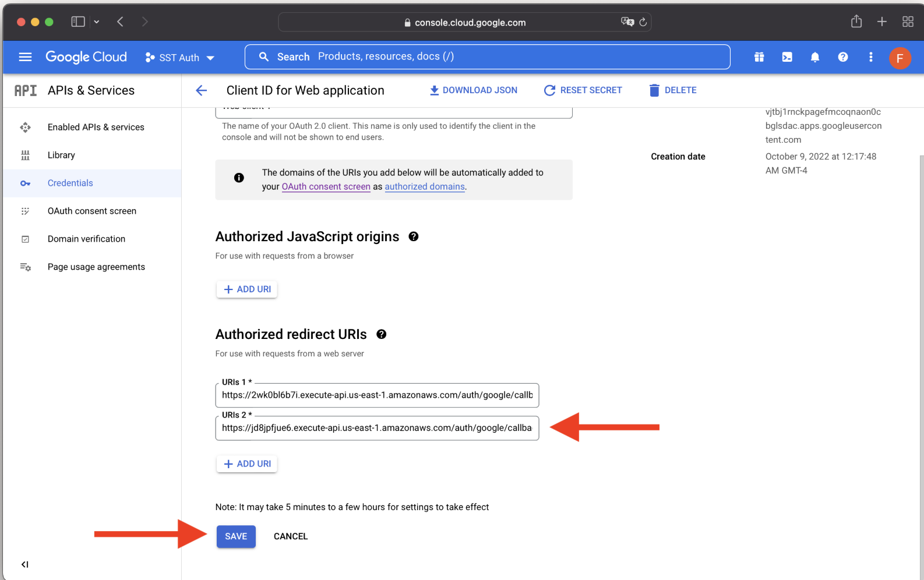Go back with the blue arrow

(x=202, y=90)
